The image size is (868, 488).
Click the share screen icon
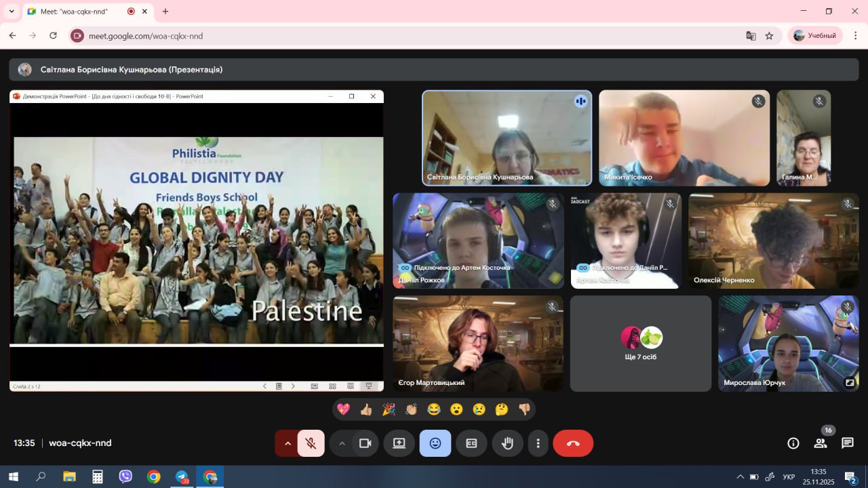399,443
